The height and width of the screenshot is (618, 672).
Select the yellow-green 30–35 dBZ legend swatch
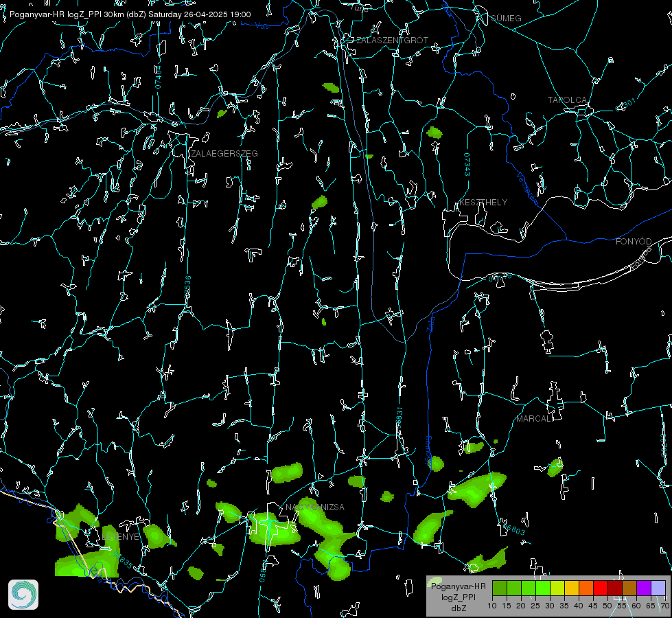click(x=557, y=588)
